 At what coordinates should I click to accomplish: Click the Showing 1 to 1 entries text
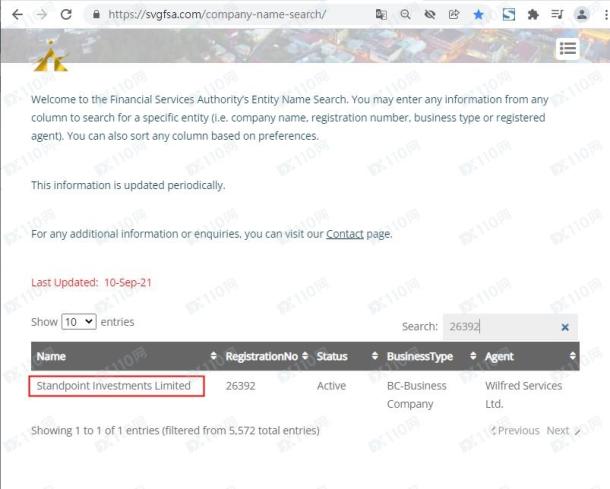[x=175, y=431]
